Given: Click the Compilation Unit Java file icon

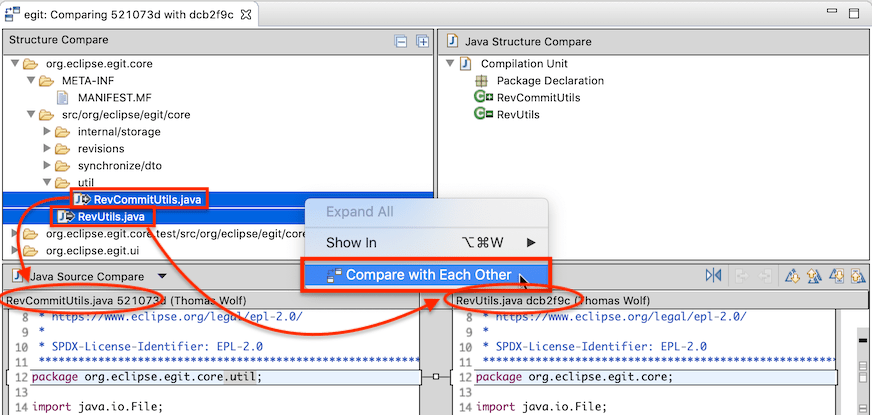Looking at the screenshot, I should [466, 64].
